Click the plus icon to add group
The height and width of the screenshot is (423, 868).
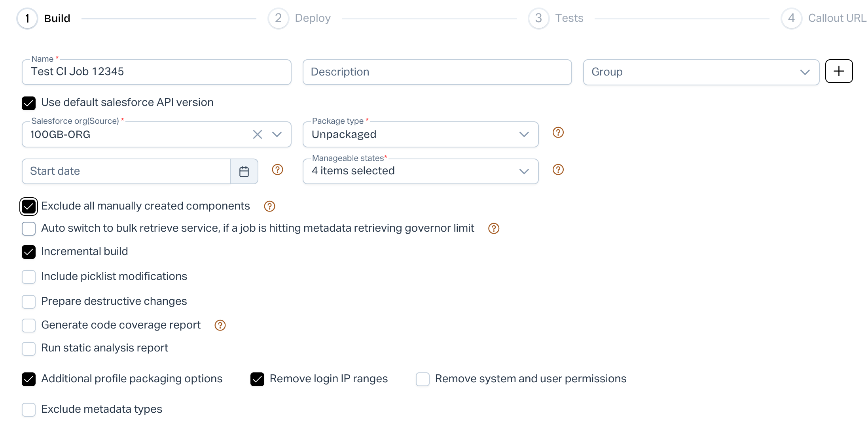pos(838,72)
